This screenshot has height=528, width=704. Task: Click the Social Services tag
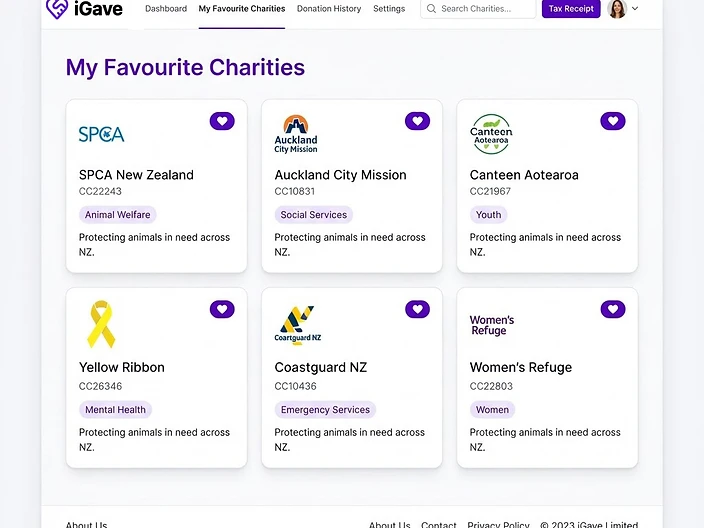314,215
